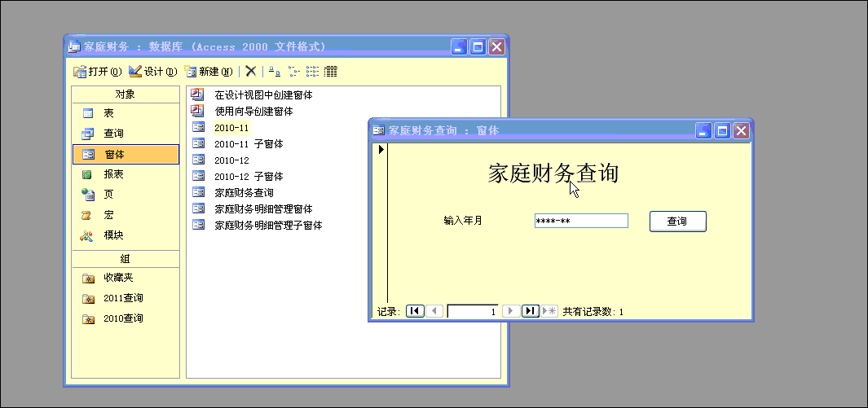Select 模块 in the objects panel
868x408 pixels.
(x=126, y=235)
